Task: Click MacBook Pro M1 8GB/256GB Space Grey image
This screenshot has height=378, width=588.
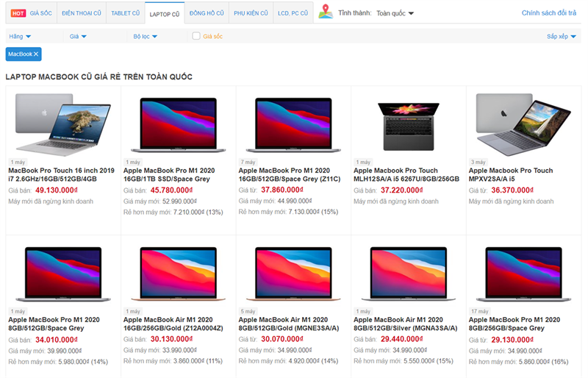Action: [x=523, y=274]
